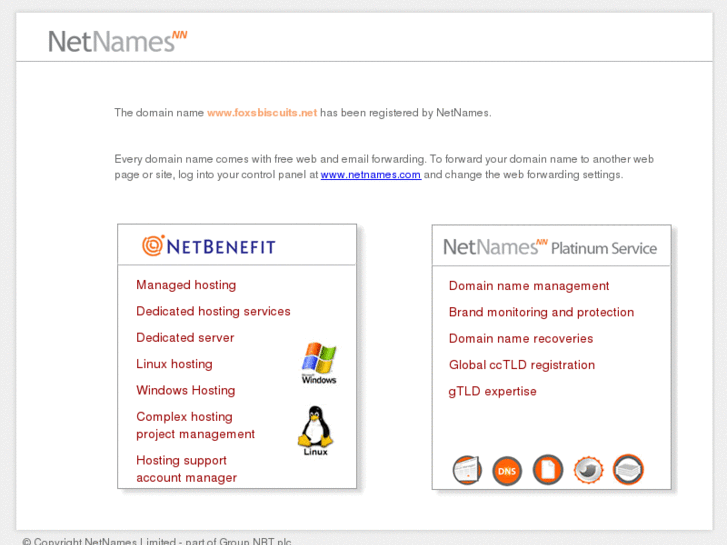Open the www.netnames.com link
The height and width of the screenshot is (545, 727).
(x=370, y=175)
